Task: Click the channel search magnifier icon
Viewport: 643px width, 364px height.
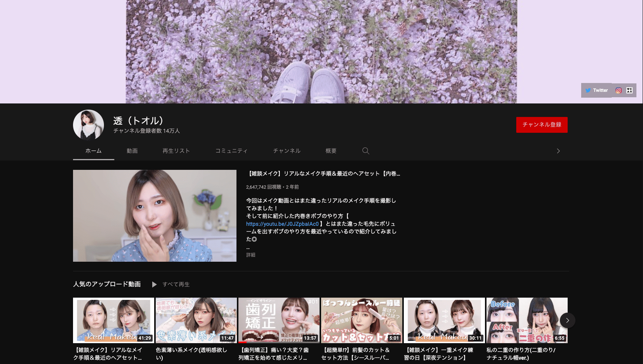Action: point(366,151)
